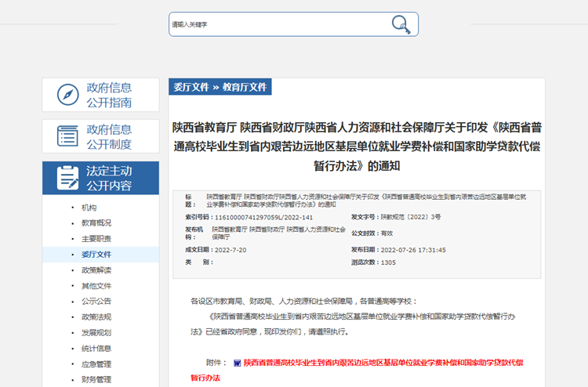Screen dimensions: 588x387
Task: Open 主要职责 in sidebar list
Action: pos(96,239)
